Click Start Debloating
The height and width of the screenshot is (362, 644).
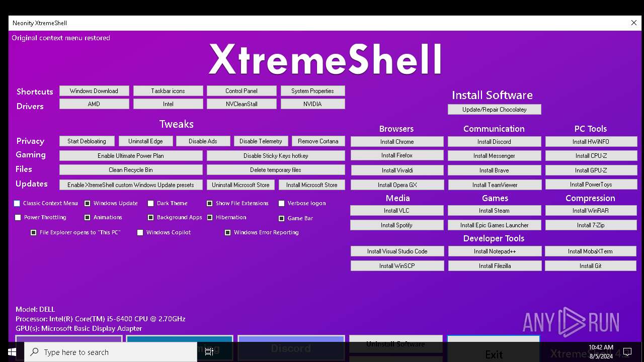[87, 141]
